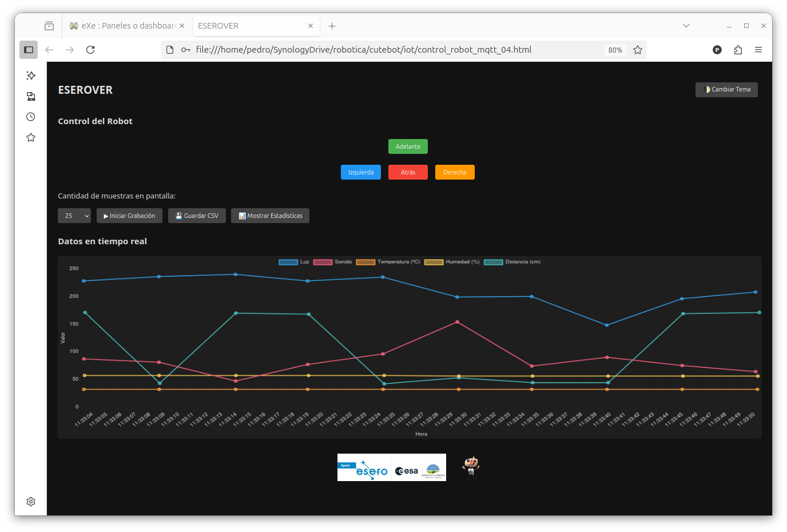Open the browser hamburger menu
The image size is (787, 532).
[758, 50]
